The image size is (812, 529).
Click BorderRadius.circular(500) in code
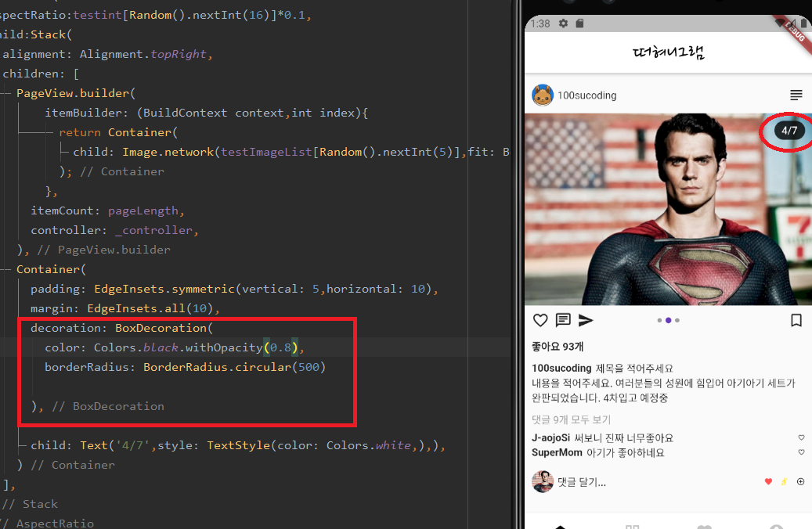234,367
